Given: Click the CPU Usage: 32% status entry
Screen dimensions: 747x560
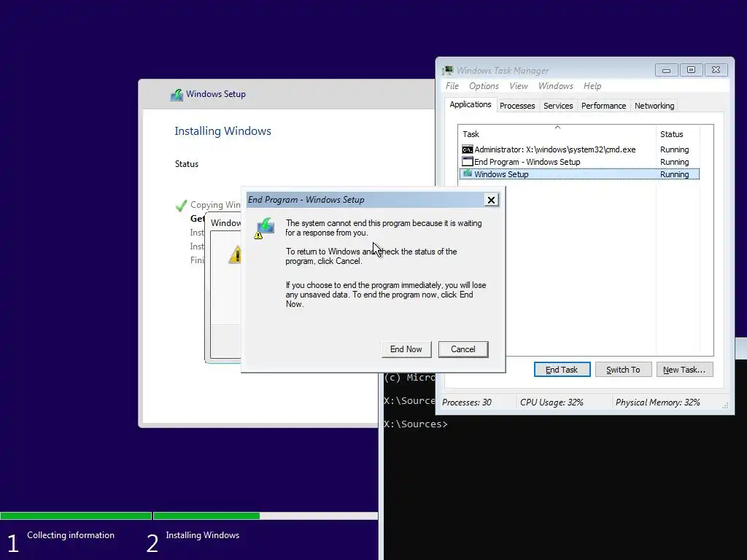Looking at the screenshot, I should 551,402.
